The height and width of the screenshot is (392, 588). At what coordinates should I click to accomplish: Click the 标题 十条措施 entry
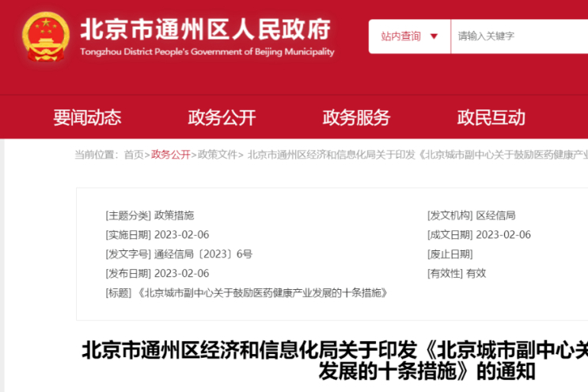[247, 292]
